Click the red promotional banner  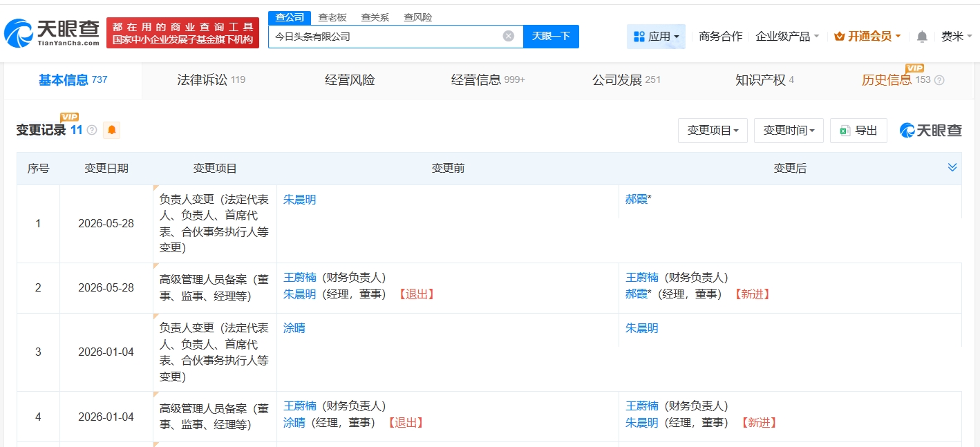[182, 32]
